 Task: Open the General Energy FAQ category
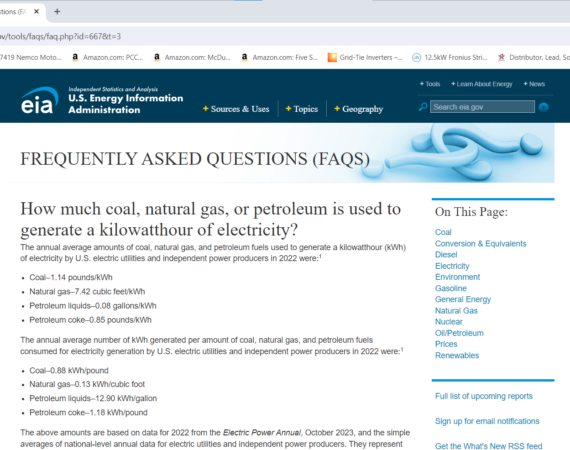(463, 300)
